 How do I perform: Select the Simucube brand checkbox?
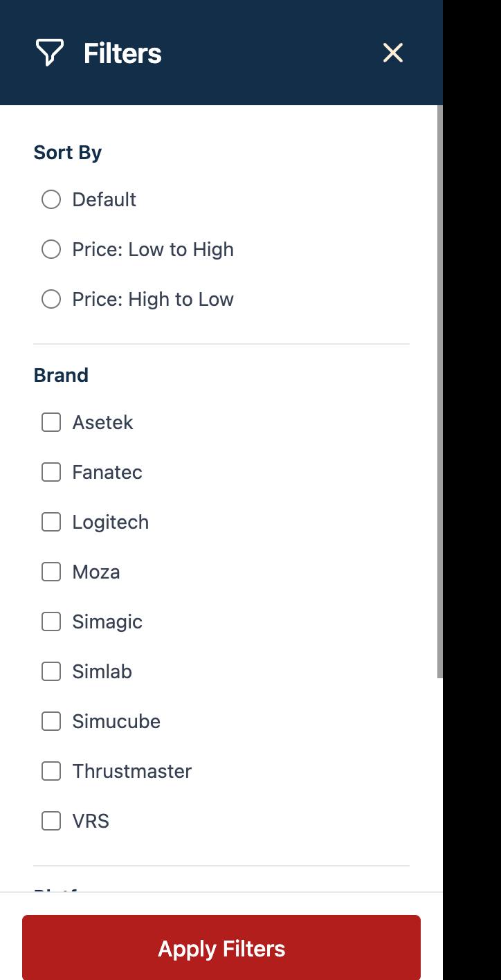click(x=51, y=721)
